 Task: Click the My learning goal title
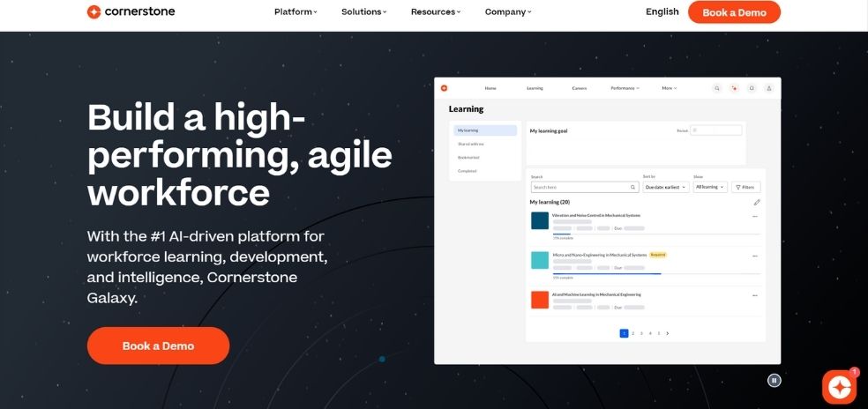(549, 131)
